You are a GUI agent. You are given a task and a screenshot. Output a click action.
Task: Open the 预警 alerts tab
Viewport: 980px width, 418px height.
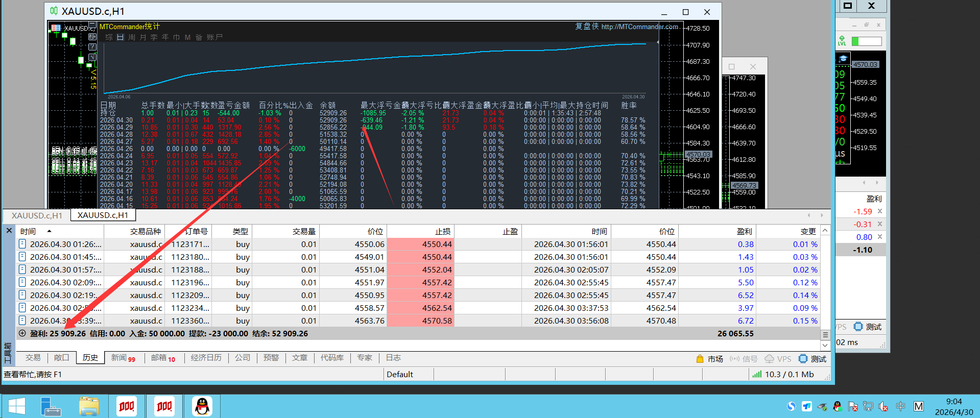271,358
